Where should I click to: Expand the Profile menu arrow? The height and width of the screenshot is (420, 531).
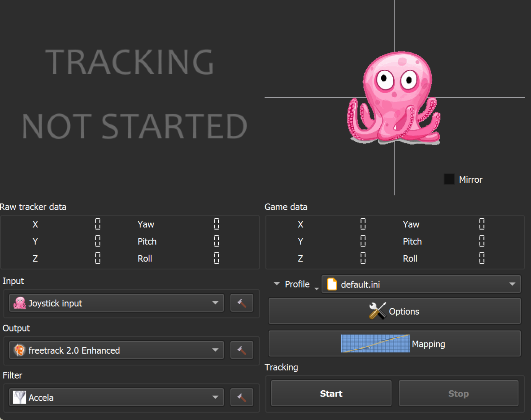(x=276, y=284)
